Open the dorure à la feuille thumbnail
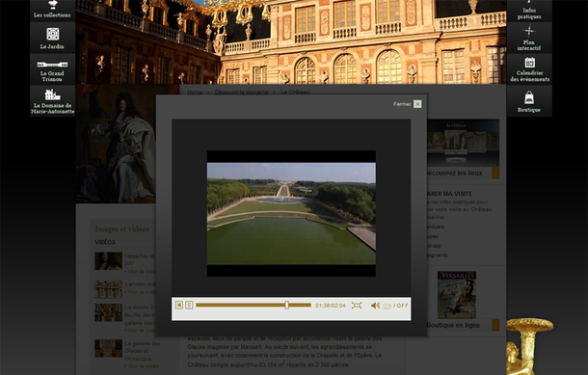Image resolution: width=588 pixels, height=375 pixels. click(108, 312)
